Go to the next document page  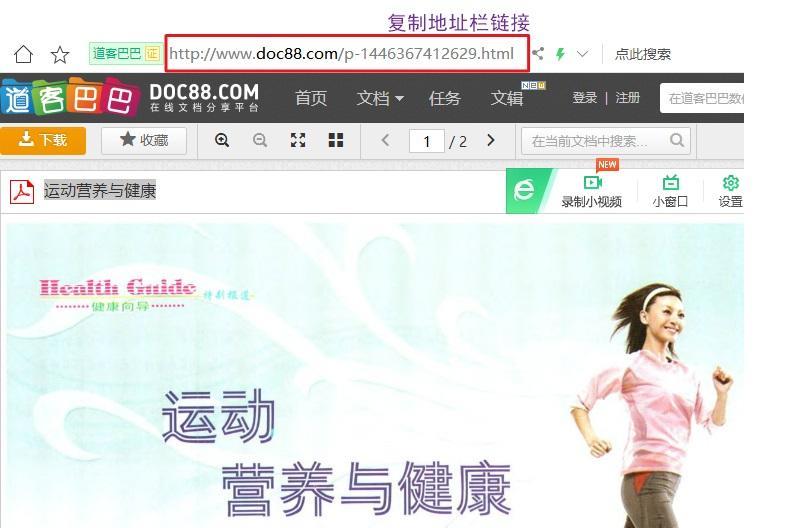pyautogui.click(x=490, y=141)
